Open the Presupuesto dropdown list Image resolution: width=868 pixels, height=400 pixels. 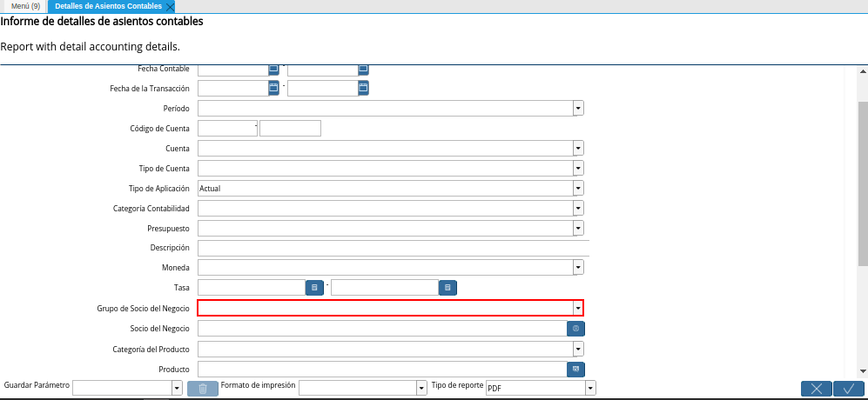(578, 228)
